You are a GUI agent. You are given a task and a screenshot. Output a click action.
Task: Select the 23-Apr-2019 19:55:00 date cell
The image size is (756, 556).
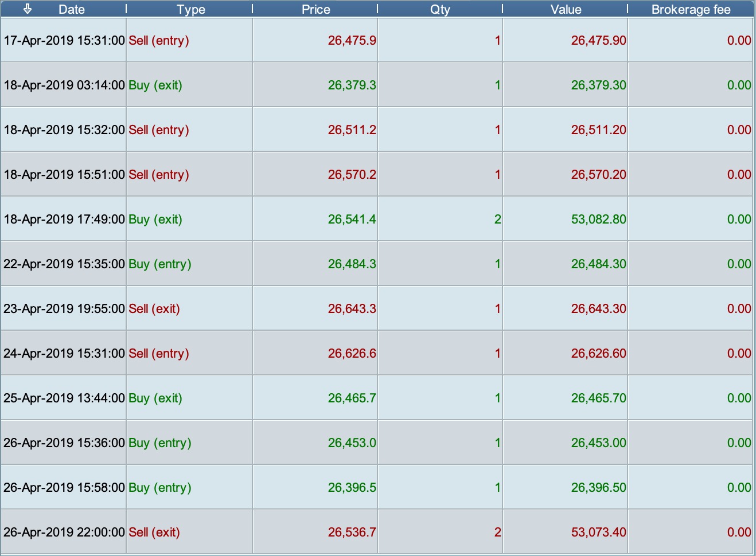pyautogui.click(x=64, y=309)
